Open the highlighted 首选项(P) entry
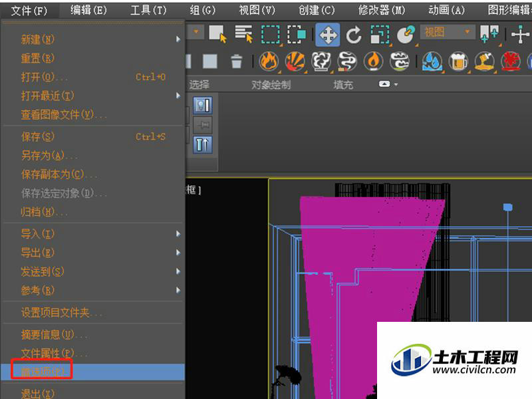The height and width of the screenshot is (399, 532). (x=92, y=372)
